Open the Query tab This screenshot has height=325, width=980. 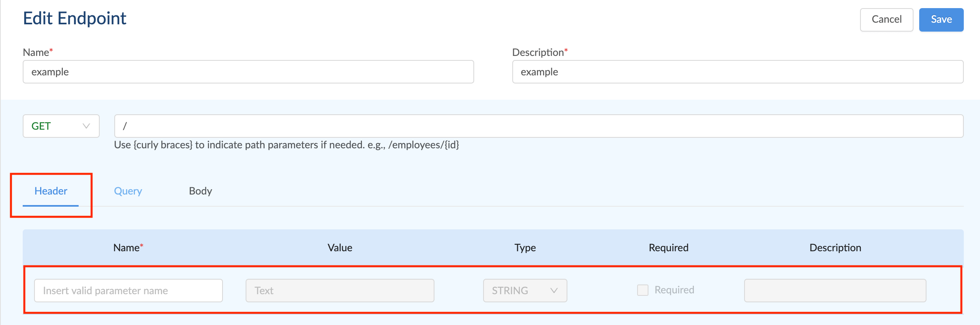128,191
